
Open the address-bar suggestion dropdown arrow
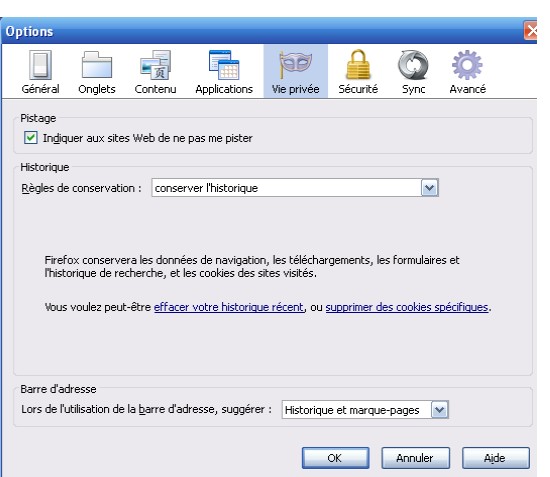(x=440, y=410)
